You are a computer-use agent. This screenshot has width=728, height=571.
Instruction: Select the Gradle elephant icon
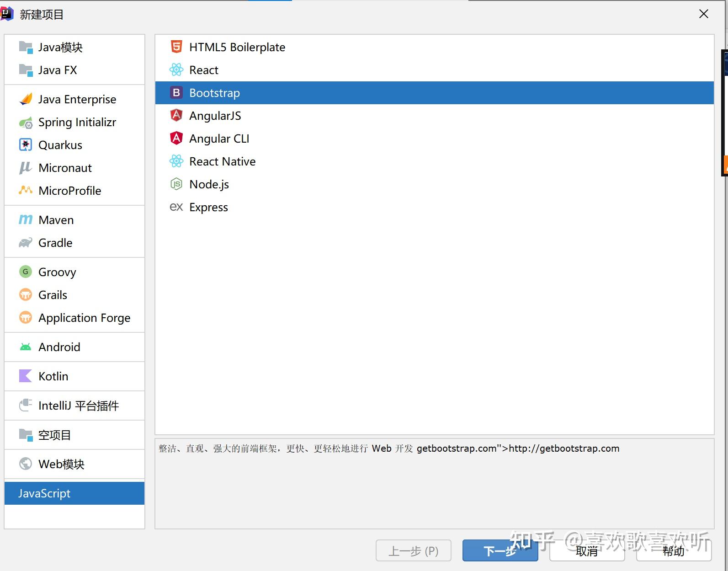pyautogui.click(x=26, y=243)
